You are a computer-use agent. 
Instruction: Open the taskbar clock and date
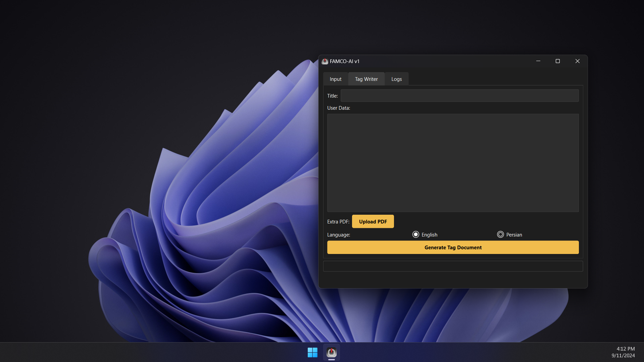point(623,352)
